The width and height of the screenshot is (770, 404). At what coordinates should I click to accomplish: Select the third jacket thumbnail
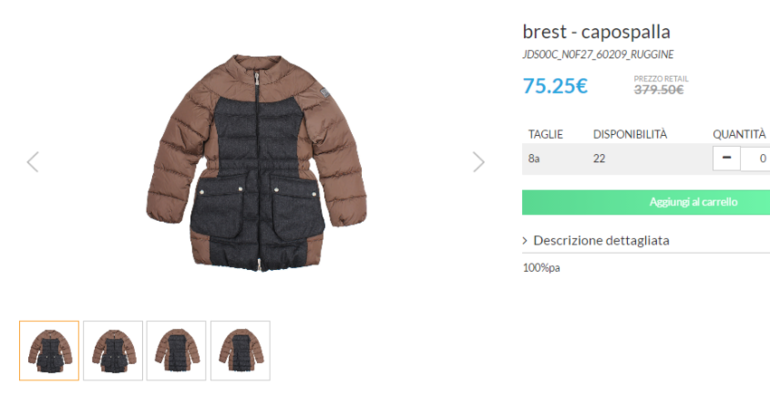click(x=176, y=350)
